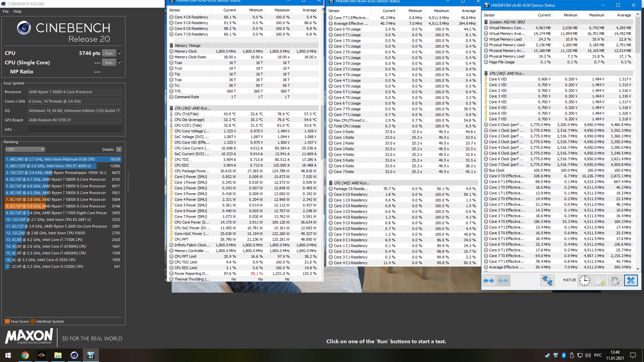Open the CPU ranking dropdown
This screenshot has width=644, height=362.
(25, 149)
